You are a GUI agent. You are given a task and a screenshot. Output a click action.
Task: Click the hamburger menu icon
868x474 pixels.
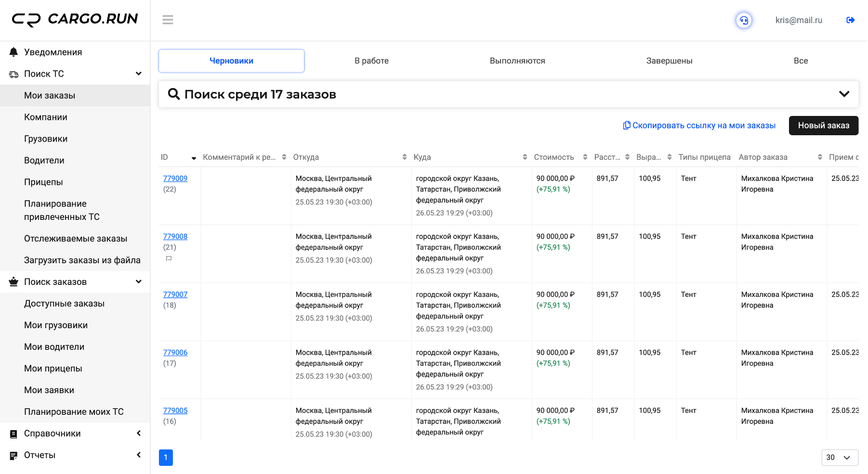[x=168, y=20]
